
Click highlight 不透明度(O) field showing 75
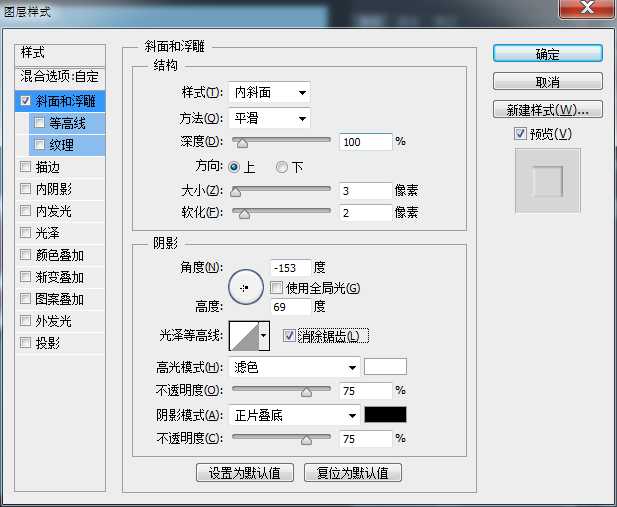(x=366, y=391)
